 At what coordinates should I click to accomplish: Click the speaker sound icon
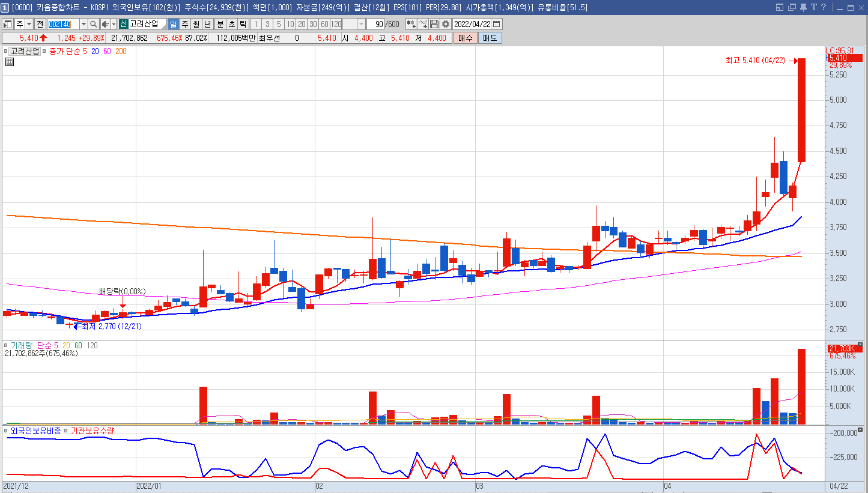click(x=105, y=24)
